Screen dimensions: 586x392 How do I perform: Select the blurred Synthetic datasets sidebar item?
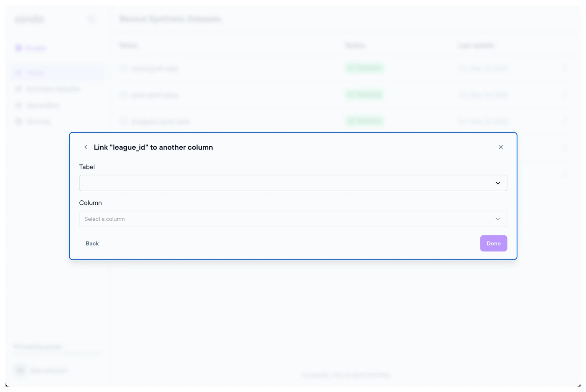point(53,89)
